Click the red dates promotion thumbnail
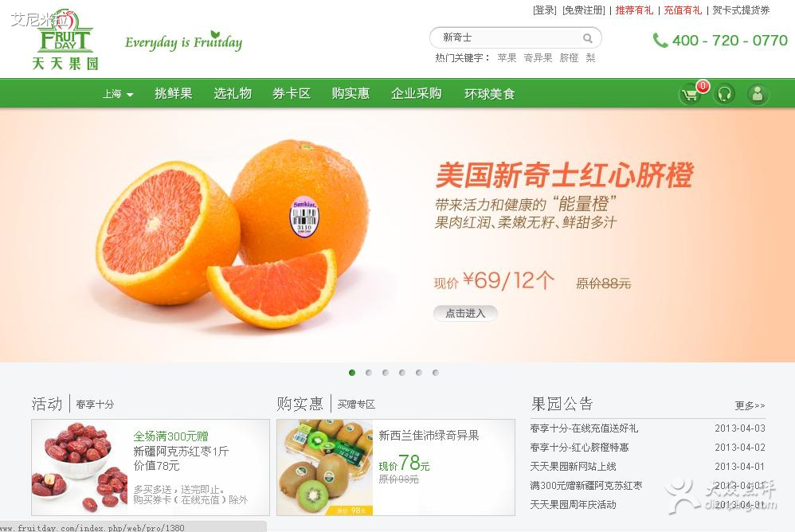Screen dimensions: 795x532 (x=80, y=467)
